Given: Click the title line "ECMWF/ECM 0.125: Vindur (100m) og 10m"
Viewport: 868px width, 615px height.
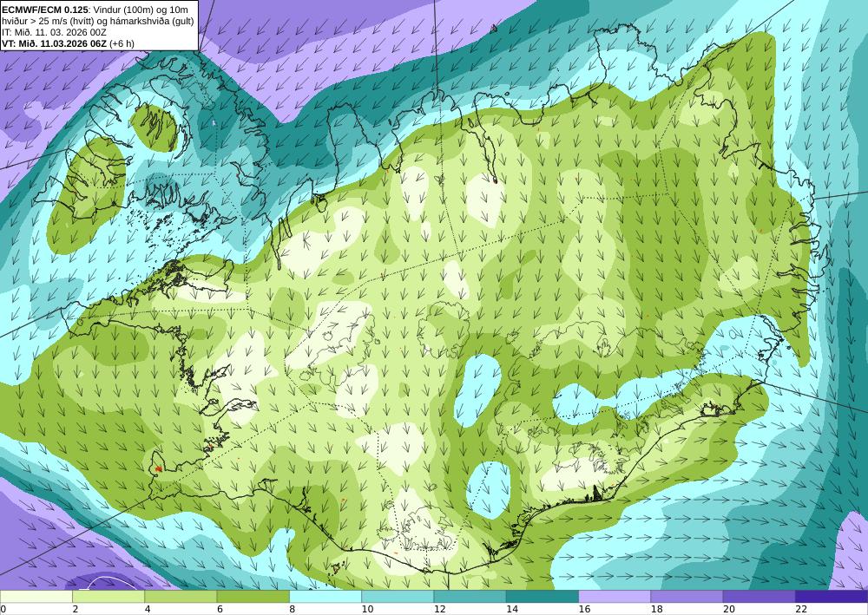Looking at the screenshot, I should 95,10.
